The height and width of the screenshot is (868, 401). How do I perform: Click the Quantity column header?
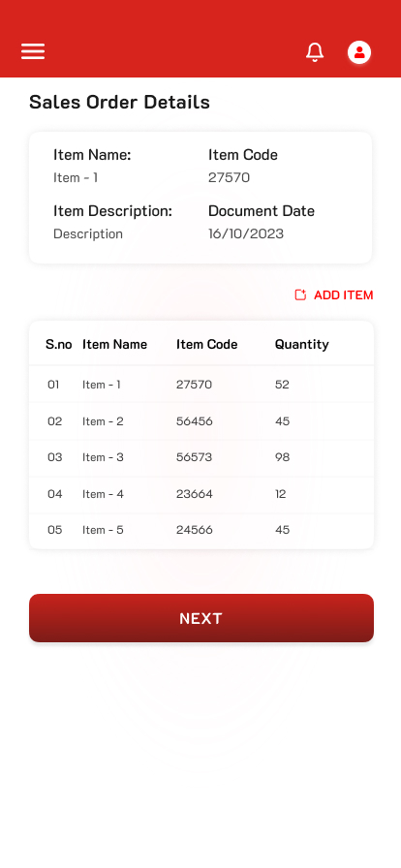302,344
